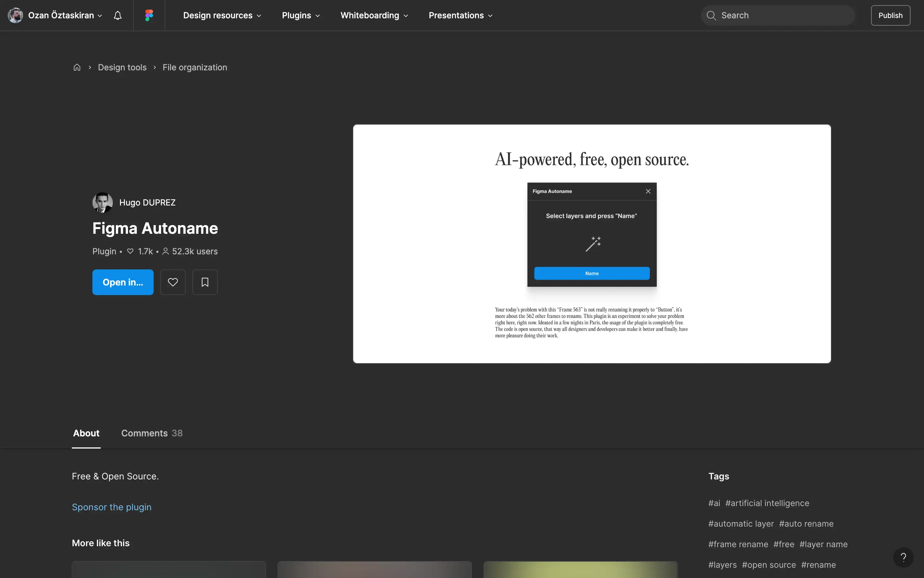The width and height of the screenshot is (924, 578).
Task: Click the search magnifier icon
Action: click(x=711, y=15)
